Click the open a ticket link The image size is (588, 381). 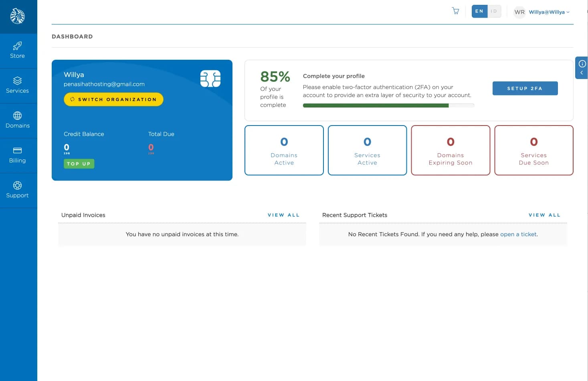pyautogui.click(x=518, y=234)
